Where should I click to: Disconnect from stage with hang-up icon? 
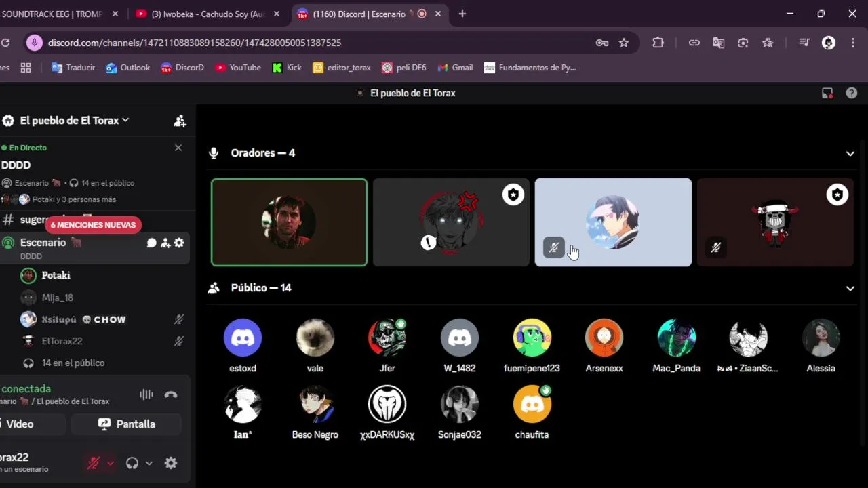coord(171,395)
